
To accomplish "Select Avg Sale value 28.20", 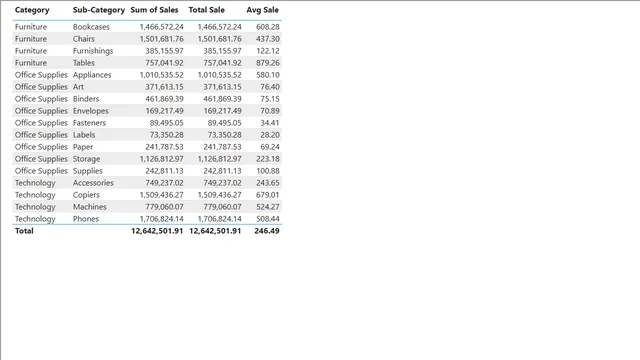I will click(x=270, y=135).
